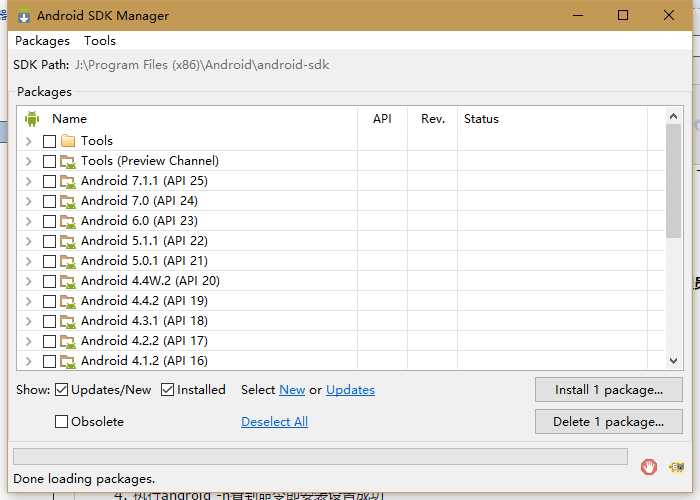This screenshot has width=700, height=500.
Task: Click the Tools (Preview Channel) package icon
Action: [x=67, y=161]
